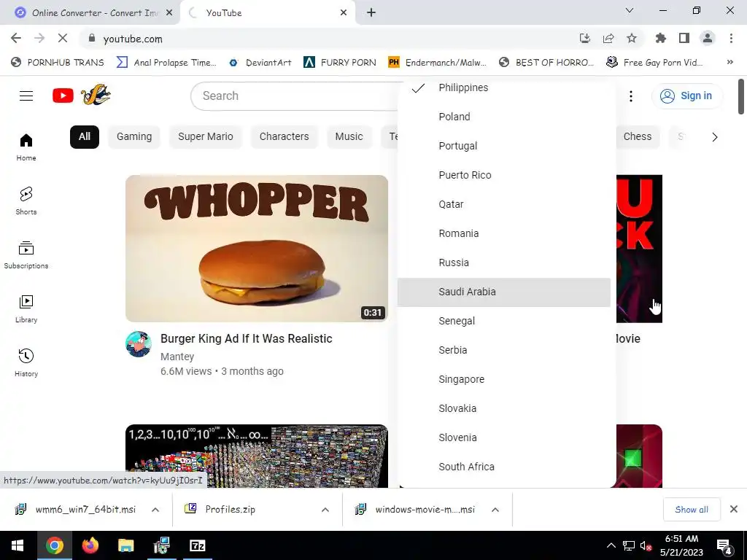Open File Explorer from the taskbar
The width and height of the screenshot is (747, 560).
(125, 545)
